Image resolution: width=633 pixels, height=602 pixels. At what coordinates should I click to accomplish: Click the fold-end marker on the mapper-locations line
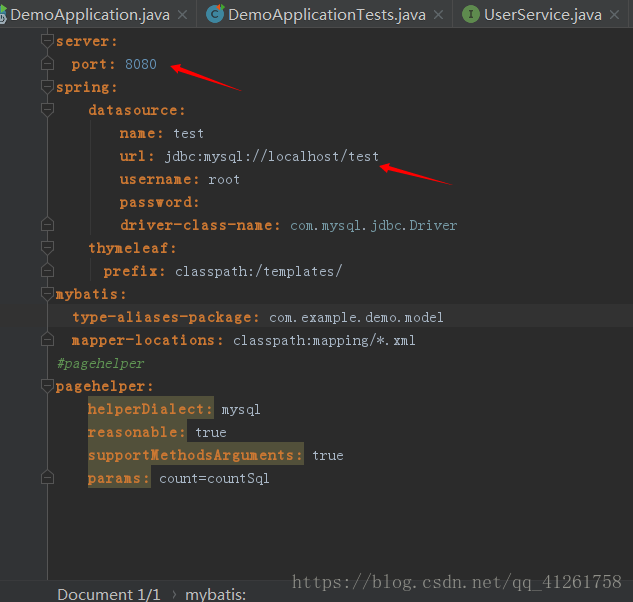click(x=48, y=339)
